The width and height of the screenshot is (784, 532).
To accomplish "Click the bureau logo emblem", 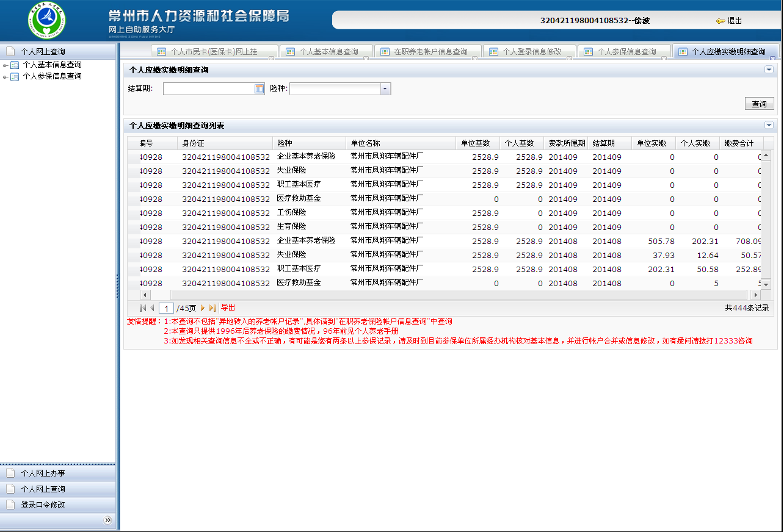I will (x=46, y=21).
